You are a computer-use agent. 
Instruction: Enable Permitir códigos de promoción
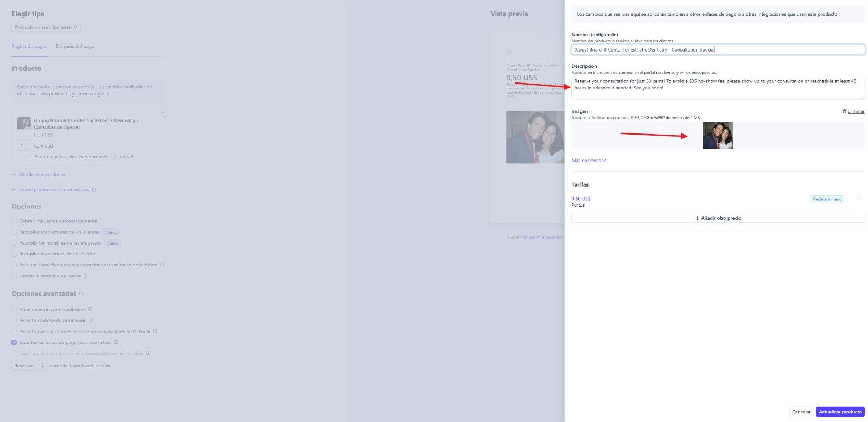tap(14, 321)
